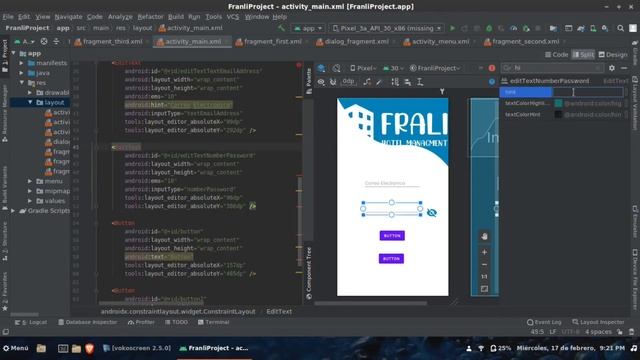Open the Database Inspector
Screen dimensions: 640x360
click(x=87, y=322)
